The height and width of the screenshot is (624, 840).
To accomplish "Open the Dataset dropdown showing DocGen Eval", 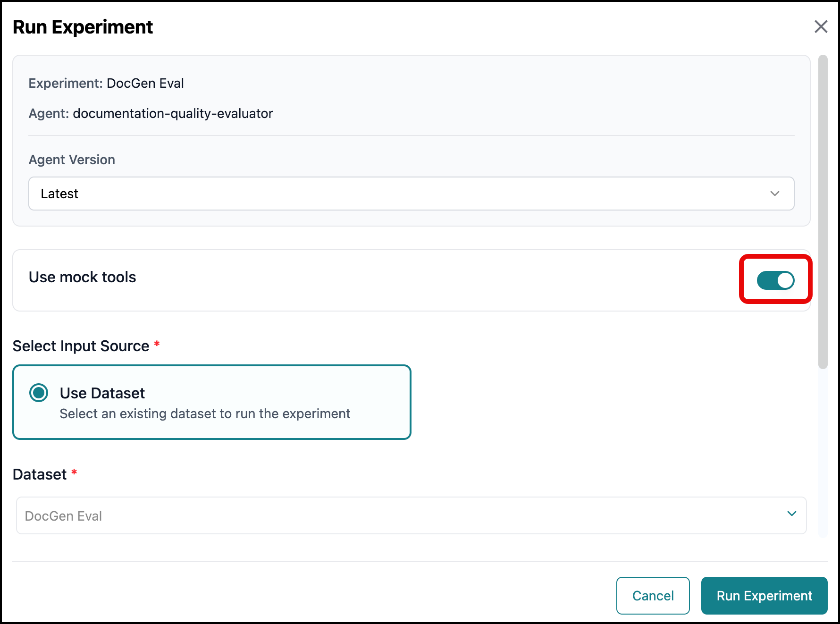I will click(412, 515).
